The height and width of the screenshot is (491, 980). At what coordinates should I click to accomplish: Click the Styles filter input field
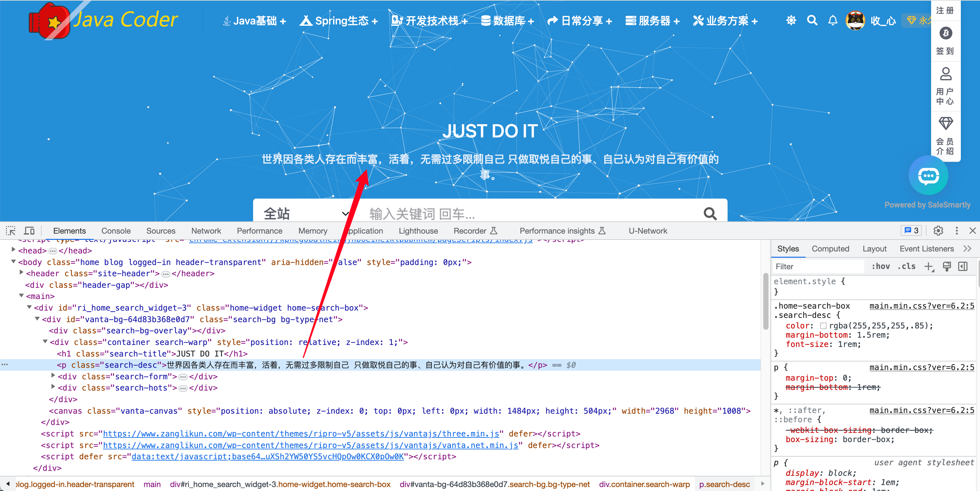[x=818, y=267]
